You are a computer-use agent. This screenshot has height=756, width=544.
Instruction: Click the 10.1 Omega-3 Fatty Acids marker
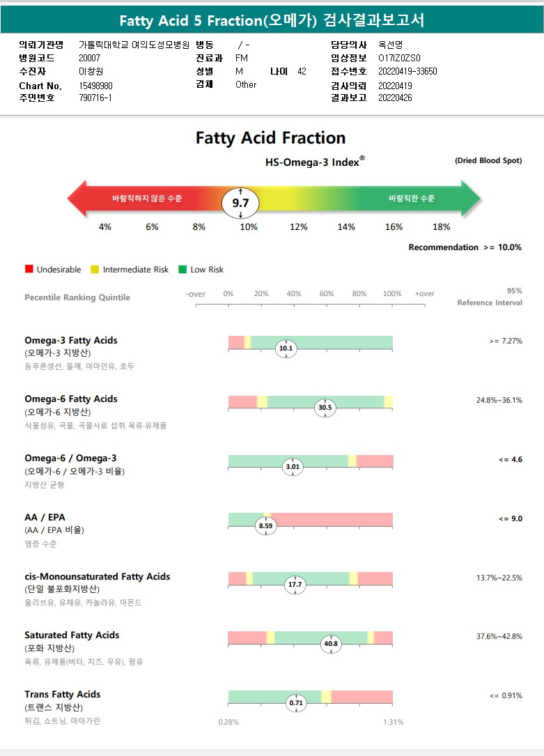(x=286, y=348)
